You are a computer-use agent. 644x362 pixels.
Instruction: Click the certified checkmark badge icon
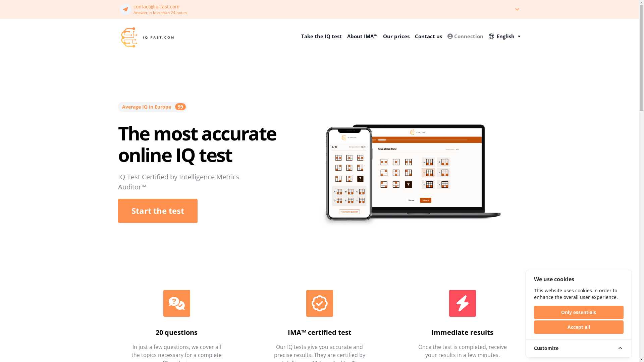(x=319, y=303)
